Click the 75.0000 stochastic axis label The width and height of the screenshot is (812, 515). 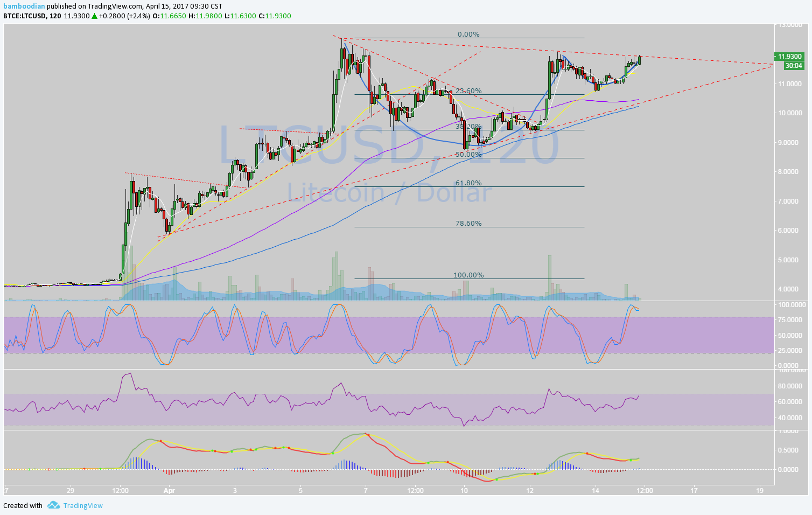(x=790, y=320)
